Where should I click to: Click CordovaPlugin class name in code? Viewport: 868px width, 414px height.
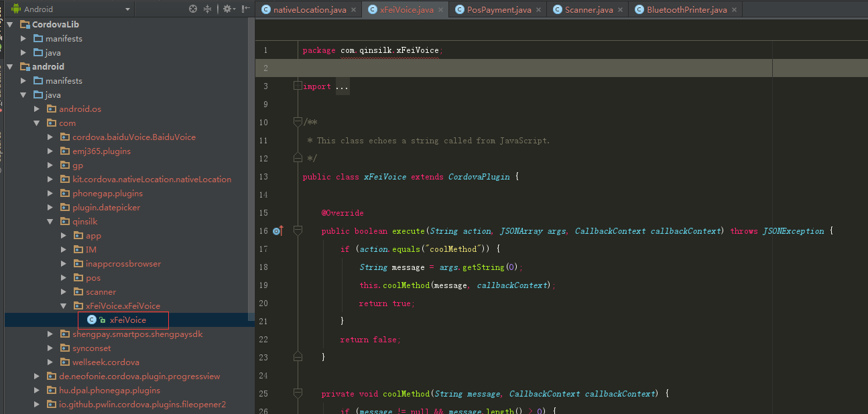click(479, 177)
